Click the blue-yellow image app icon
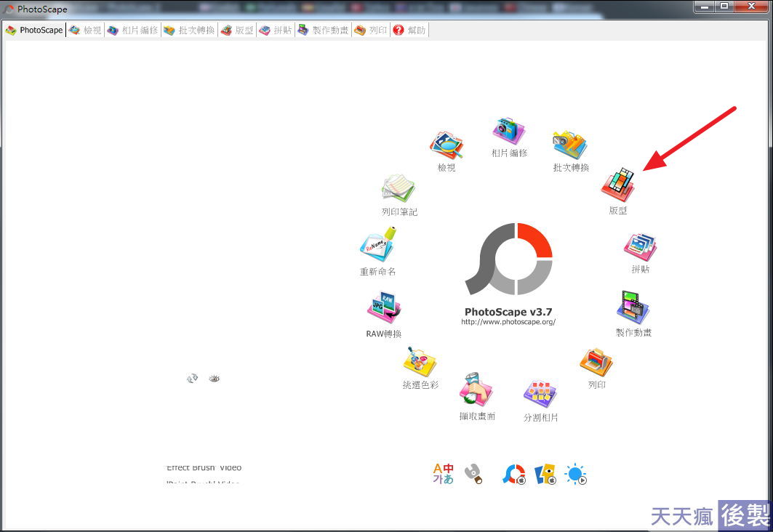773x532 pixels. pyautogui.click(x=545, y=475)
